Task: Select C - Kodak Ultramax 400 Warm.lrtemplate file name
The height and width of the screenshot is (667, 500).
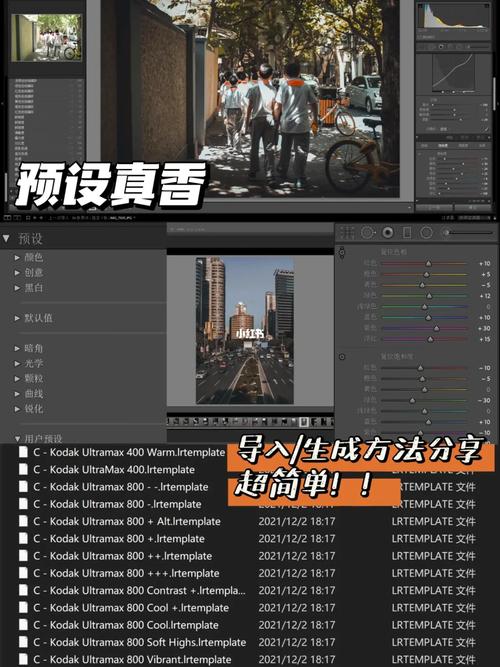Action: [x=129, y=452]
